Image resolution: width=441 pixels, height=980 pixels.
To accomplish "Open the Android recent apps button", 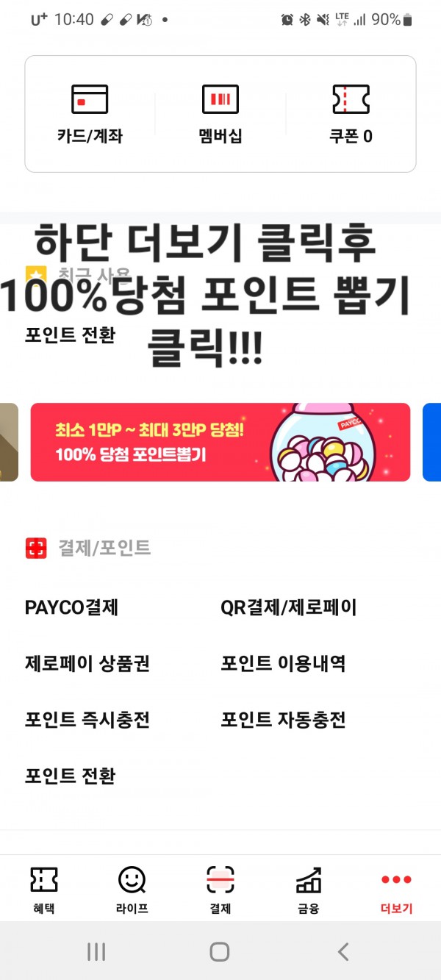I will [96, 952].
